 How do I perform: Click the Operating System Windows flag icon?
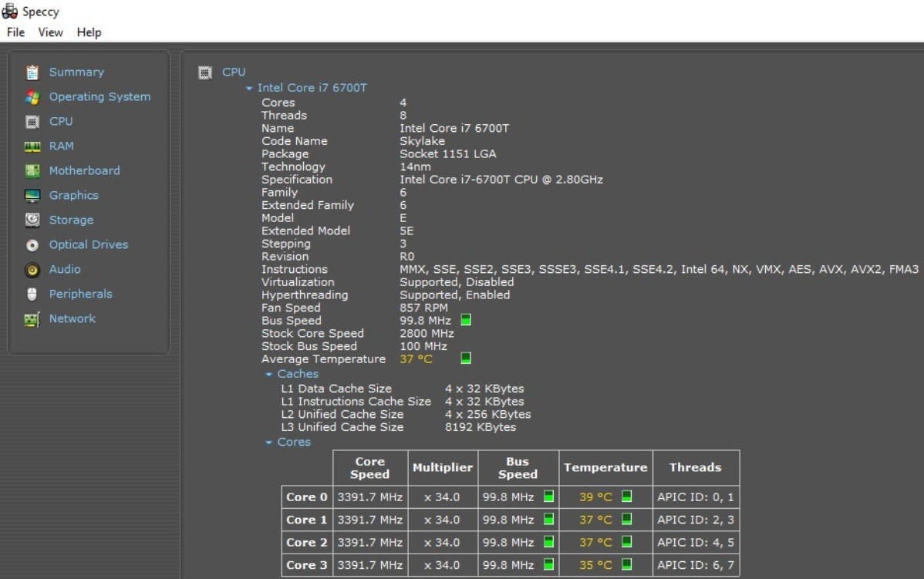(32, 97)
